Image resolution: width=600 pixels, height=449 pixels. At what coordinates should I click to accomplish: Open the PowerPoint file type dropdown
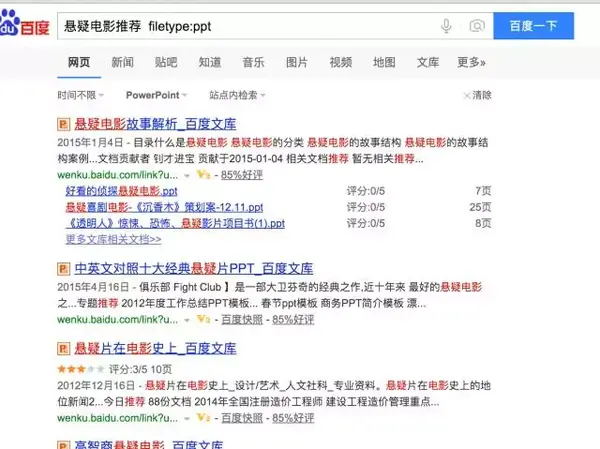pyautogui.click(x=157, y=95)
